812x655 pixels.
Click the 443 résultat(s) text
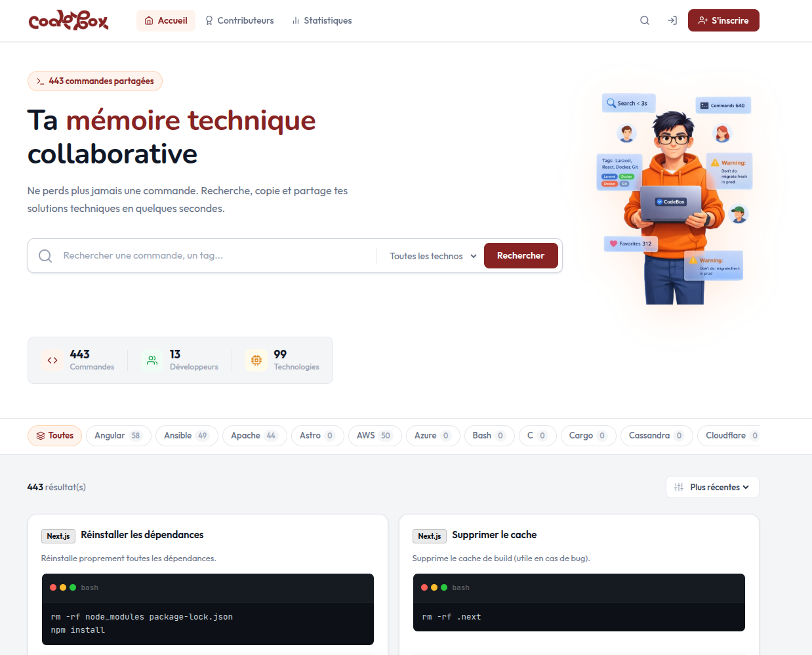click(x=56, y=487)
